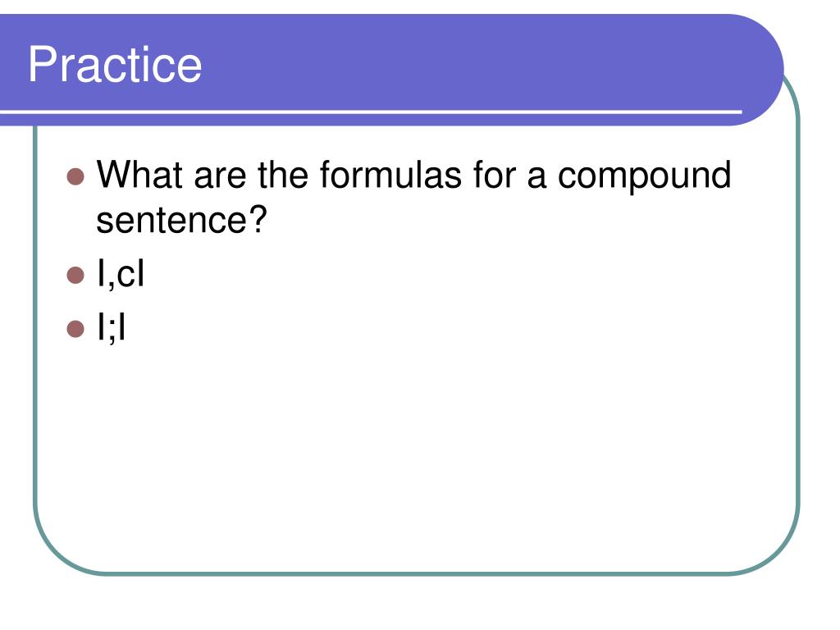840x630 pixels.
Task: Click the bullet dot before "What are"
Action: pos(76,176)
